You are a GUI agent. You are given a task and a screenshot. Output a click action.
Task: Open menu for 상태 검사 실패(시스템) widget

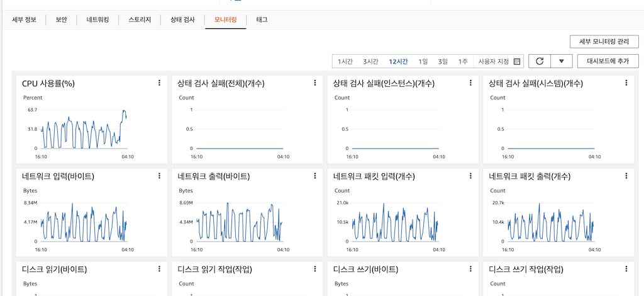(626, 83)
